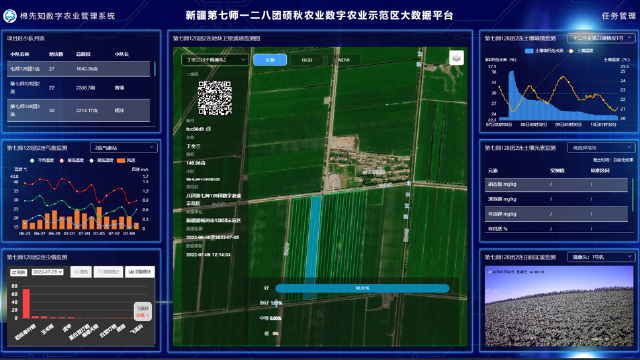
Task: Click the plot area value 148.06亩
Action: (196, 163)
